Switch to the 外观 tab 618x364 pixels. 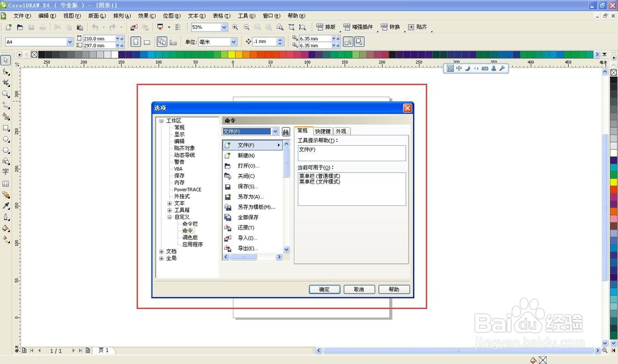pos(341,131)
